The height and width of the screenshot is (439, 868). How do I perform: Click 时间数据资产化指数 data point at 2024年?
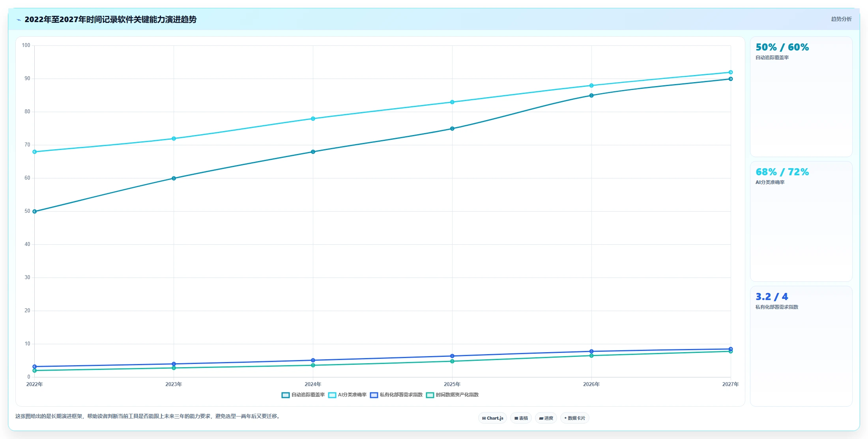(313, 365)
